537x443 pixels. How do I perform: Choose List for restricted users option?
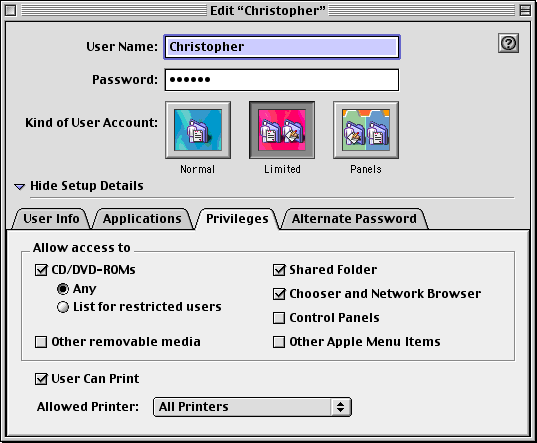coord(63,307)
